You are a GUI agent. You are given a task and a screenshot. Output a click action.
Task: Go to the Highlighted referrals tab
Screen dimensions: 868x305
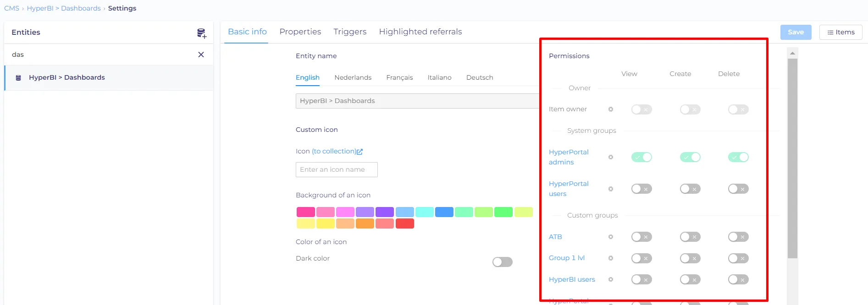(x=420, y=32)
